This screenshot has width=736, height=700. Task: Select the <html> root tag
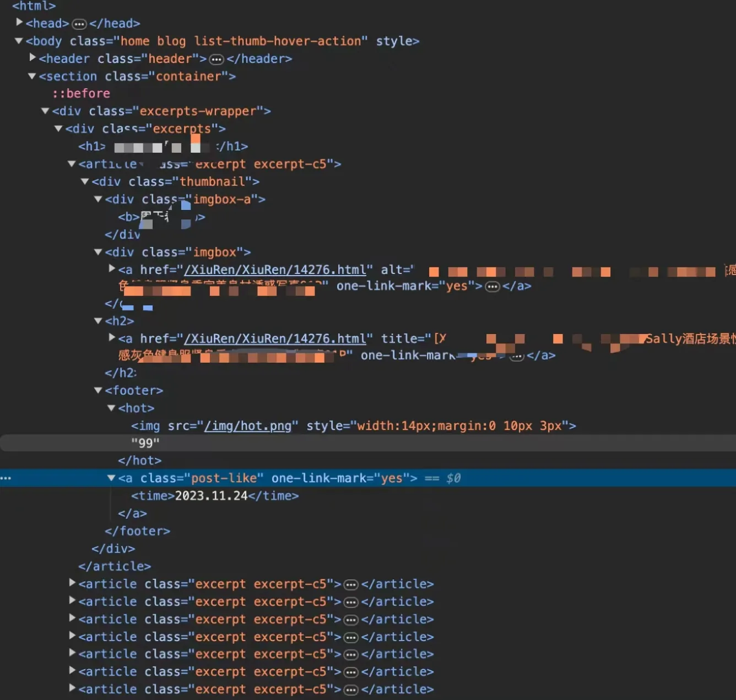point(34,6)
